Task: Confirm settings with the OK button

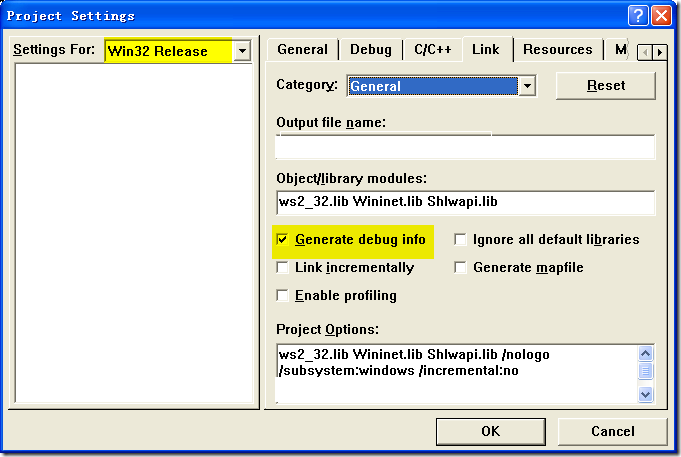Action: [x=490, y=431]
